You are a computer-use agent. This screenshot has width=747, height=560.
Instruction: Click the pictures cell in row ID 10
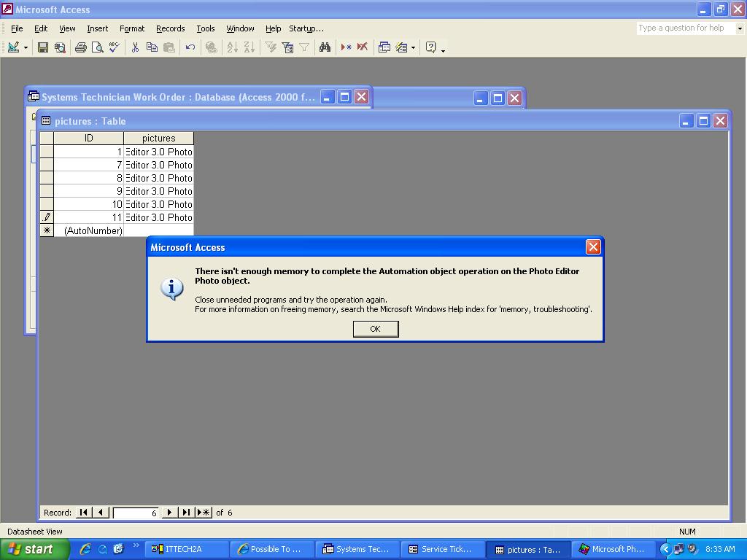tap(158, 204)
